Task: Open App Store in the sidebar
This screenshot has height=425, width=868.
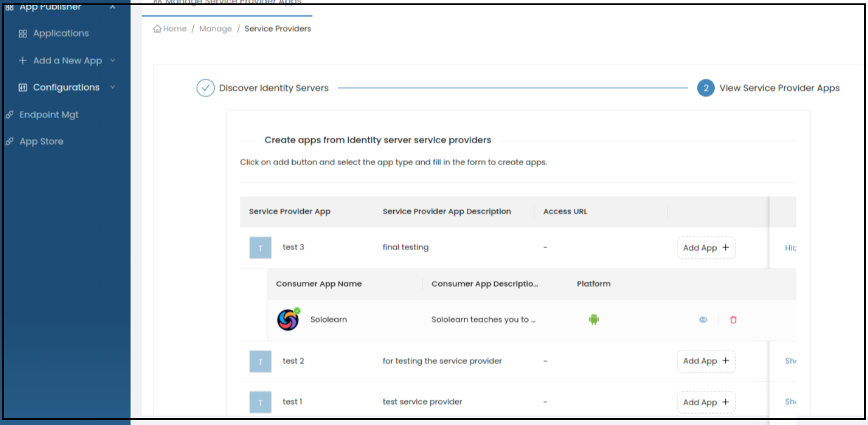Action: 42,142
